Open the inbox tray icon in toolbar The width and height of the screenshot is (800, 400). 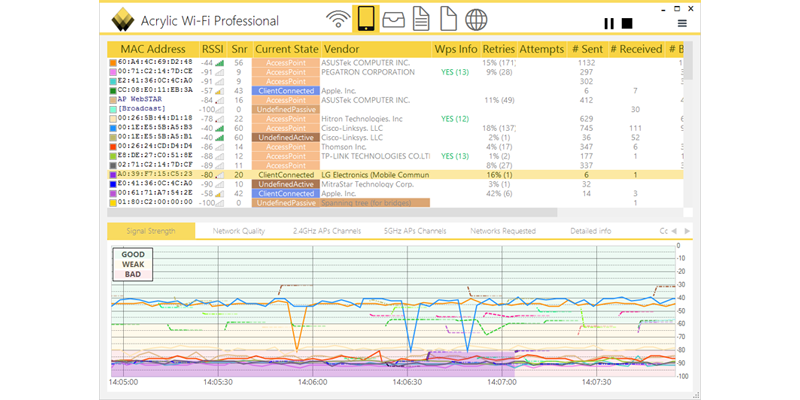(x=394, y=20)
